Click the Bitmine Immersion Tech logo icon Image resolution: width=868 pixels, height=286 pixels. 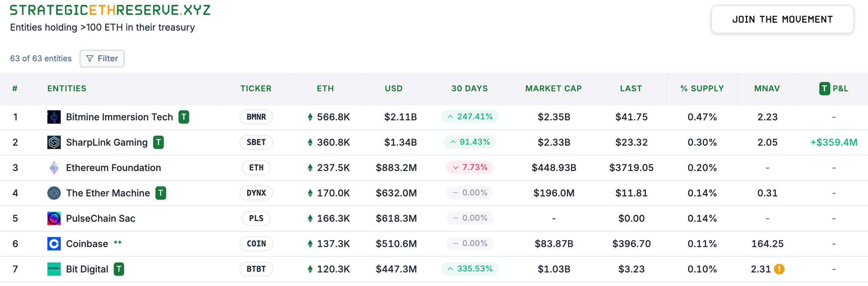54,117
